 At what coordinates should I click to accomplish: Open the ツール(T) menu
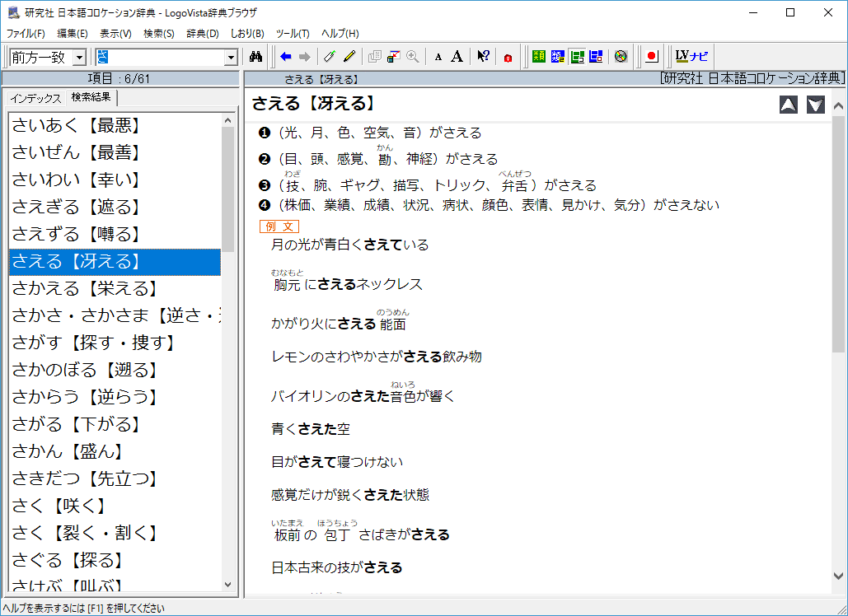293,34
